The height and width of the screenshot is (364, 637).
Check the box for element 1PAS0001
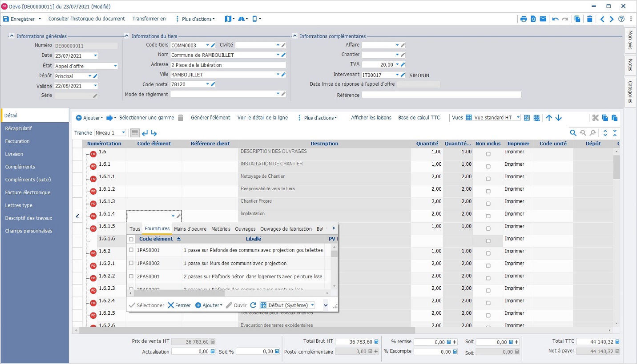(x=131, y=250)
